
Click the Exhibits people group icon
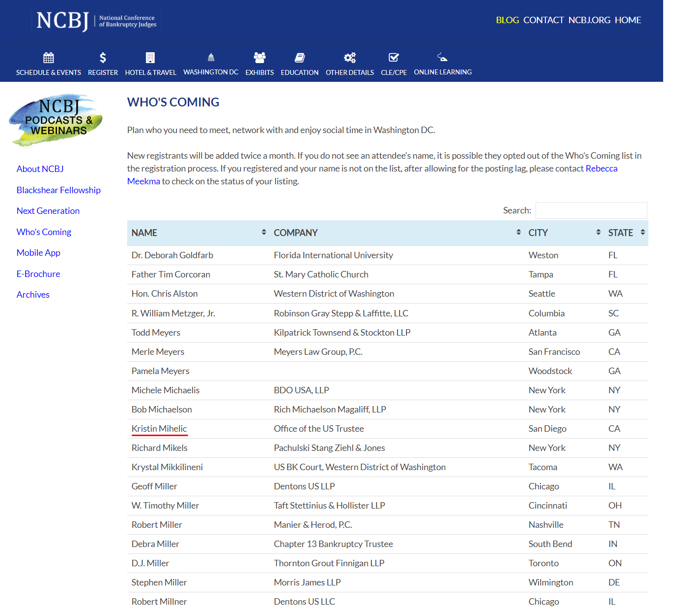pos(260,58)
